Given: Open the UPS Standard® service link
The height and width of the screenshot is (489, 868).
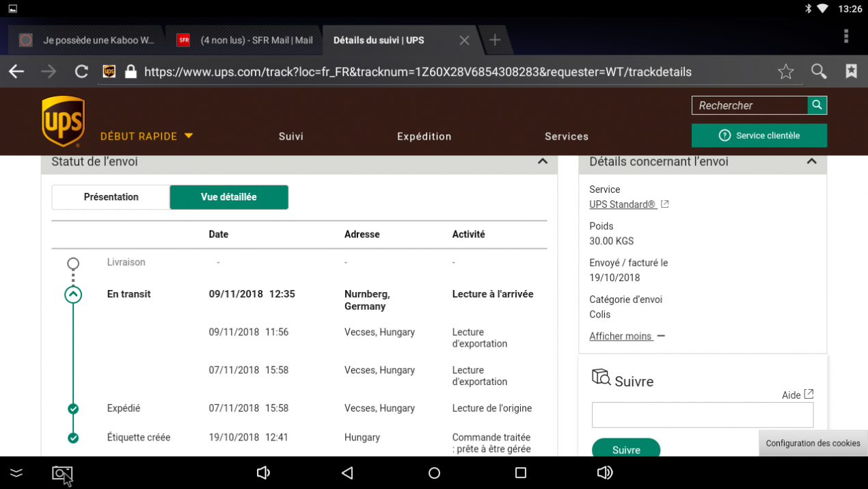Looking at the screenshot, I should tap(629, 204).
